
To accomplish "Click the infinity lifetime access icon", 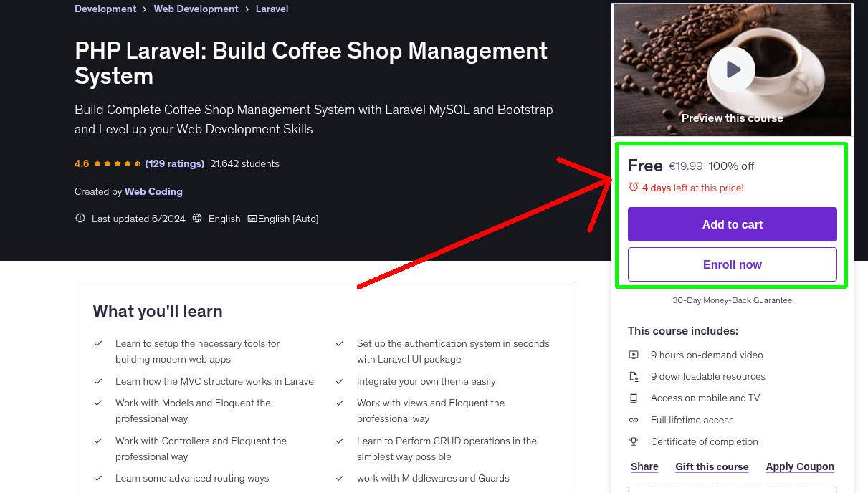I will [x=634, y=420].
